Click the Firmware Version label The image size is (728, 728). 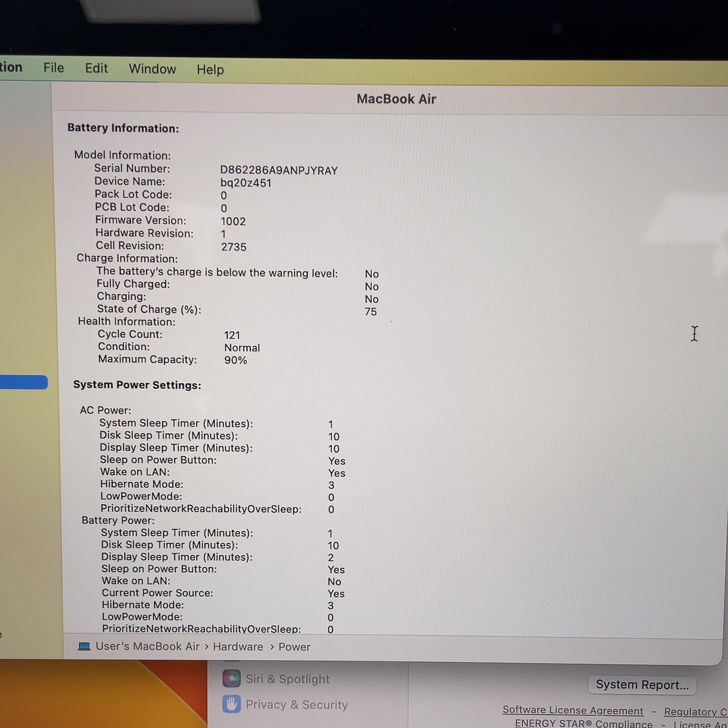(x=140, y=220)
